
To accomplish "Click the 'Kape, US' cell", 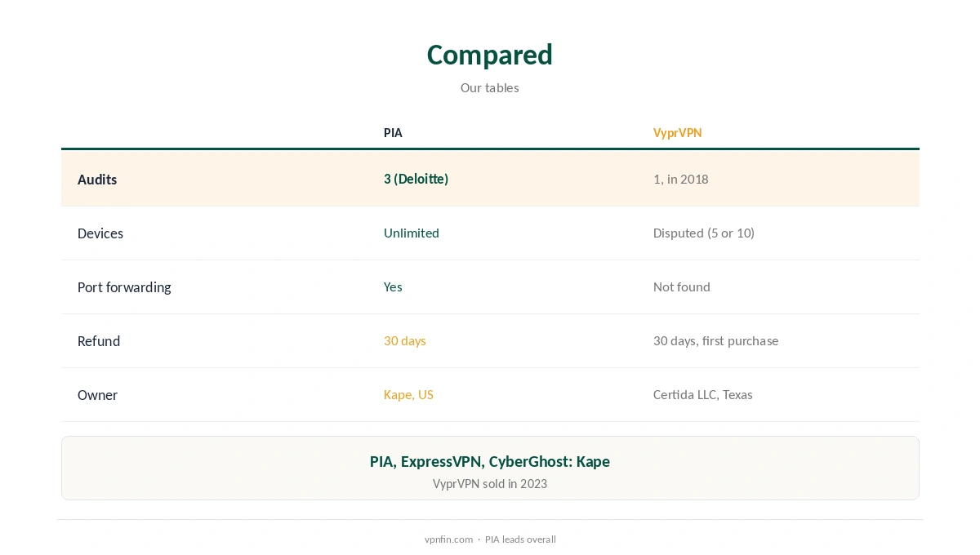I will tap(408, 394).
